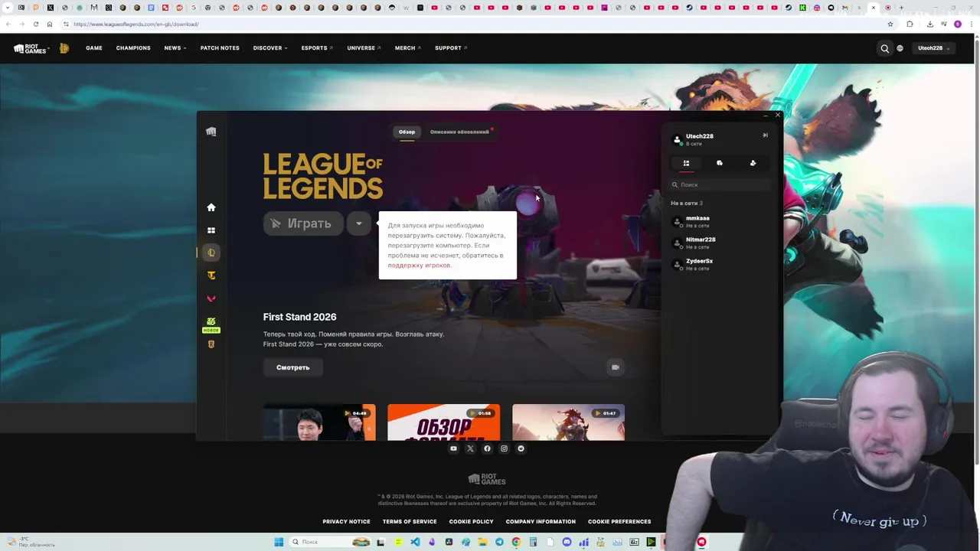The height and width of the screenshot is (551, 980).
Task: Open language globe icon on website
Action: tap(900, 48)
